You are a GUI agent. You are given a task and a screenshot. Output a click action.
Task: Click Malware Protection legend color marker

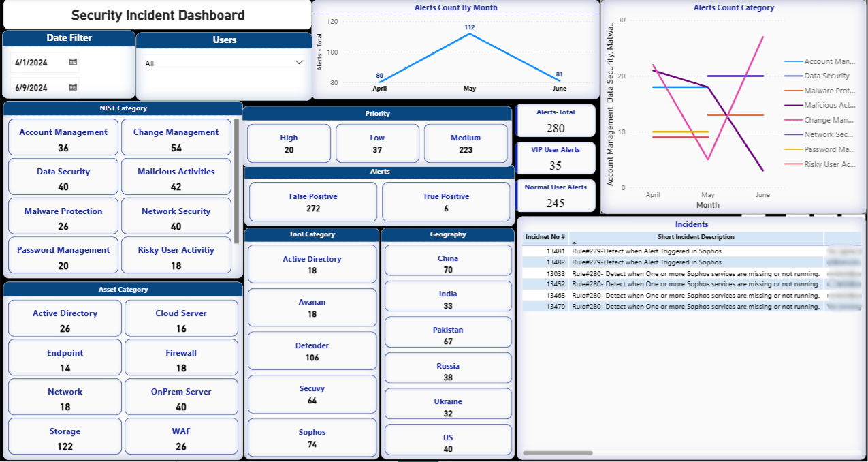click(793, 91)
